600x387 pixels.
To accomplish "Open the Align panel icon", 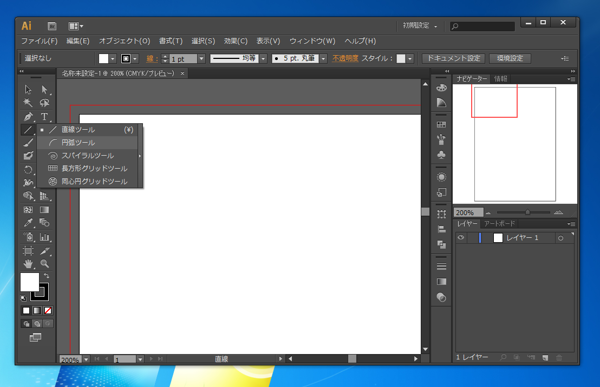I will coord(441,229).
